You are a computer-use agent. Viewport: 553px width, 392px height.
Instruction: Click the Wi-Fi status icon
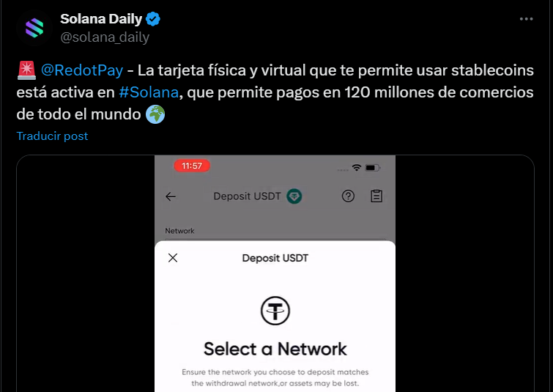coord(357,168)
